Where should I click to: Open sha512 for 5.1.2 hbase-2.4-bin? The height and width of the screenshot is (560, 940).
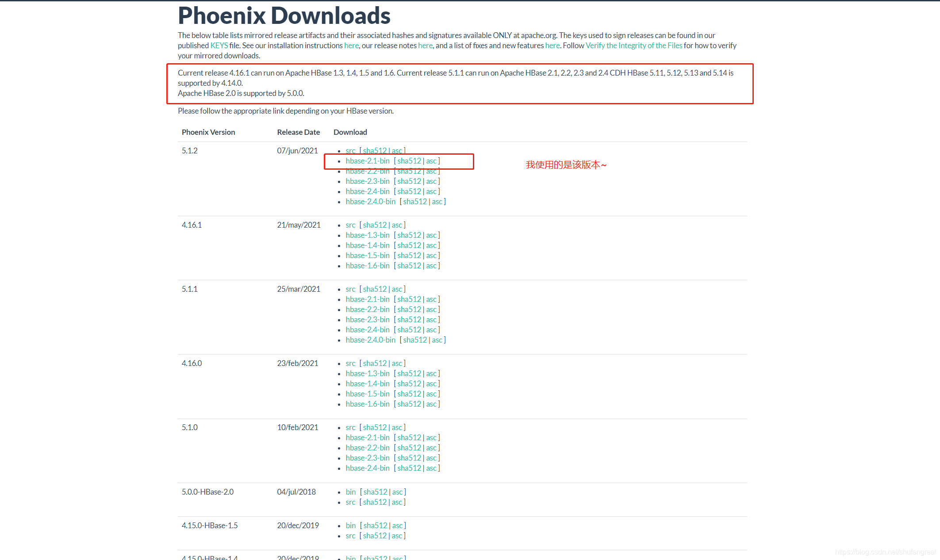pos(409,191)
